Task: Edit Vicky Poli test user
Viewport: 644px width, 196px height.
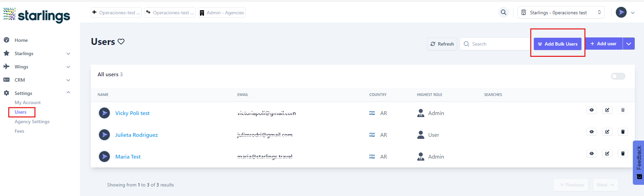Action: 607,110
